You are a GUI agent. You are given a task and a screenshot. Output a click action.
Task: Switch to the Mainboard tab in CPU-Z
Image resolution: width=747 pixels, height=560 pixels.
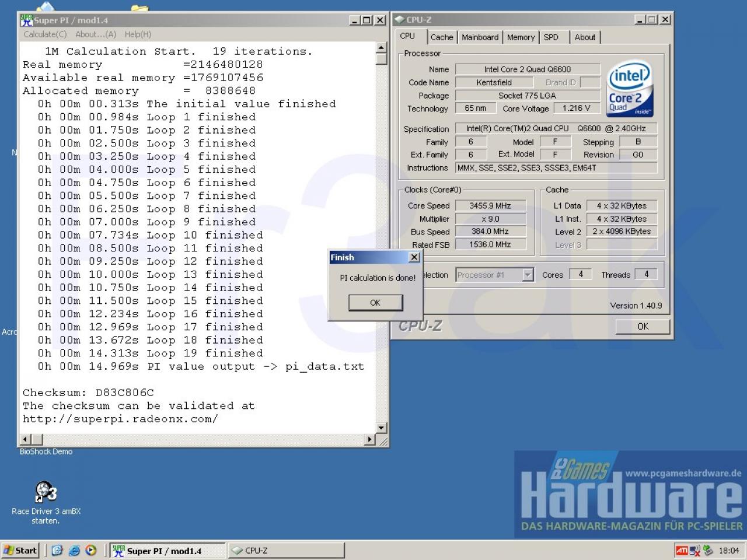coord(480,37)
